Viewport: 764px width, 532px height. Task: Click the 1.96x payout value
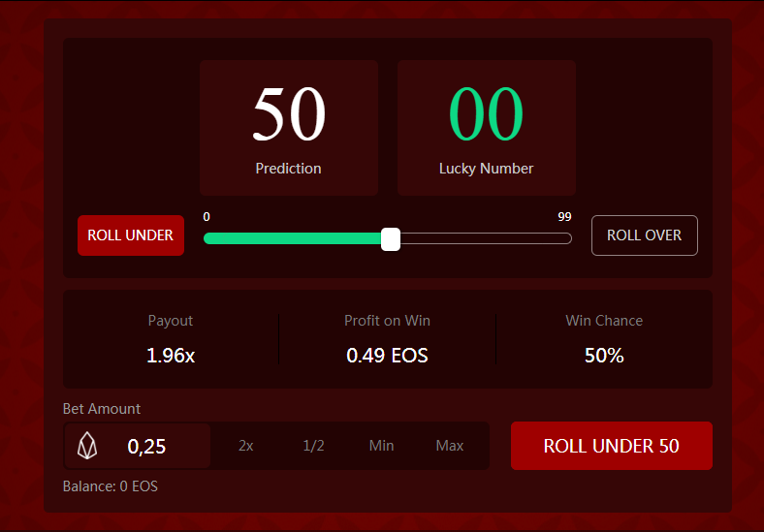171,356
